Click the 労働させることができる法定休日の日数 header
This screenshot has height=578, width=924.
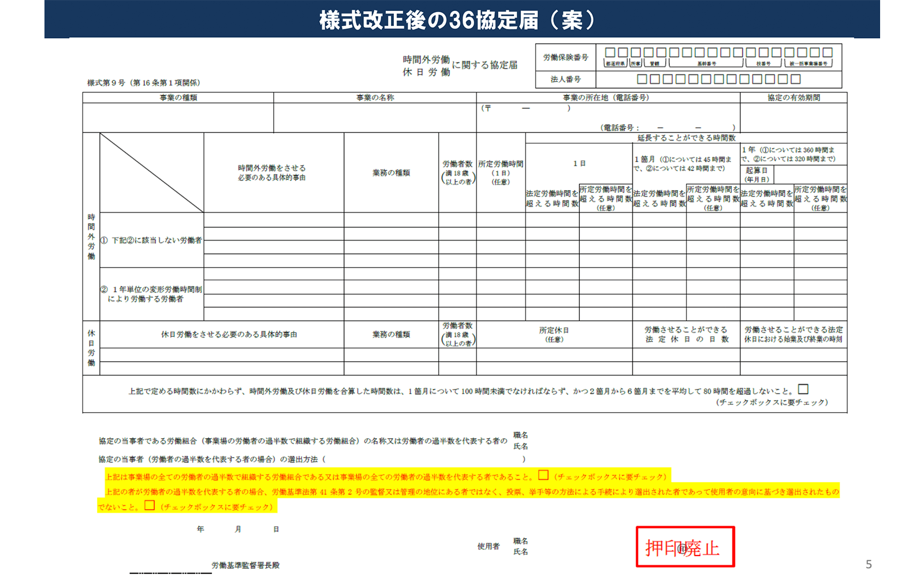(x=686, y=334)
